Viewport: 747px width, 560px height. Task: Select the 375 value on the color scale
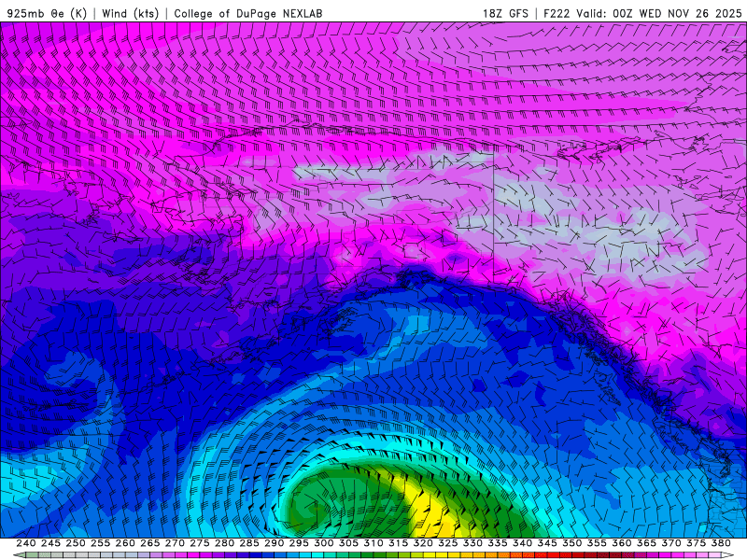pyautogui.click(x=697, y=543)
